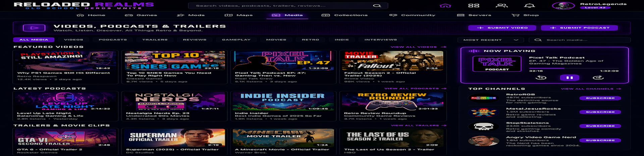Switch to the Reviews filter tab
This screenshot has height=156, width=644.
coord(195,40)
